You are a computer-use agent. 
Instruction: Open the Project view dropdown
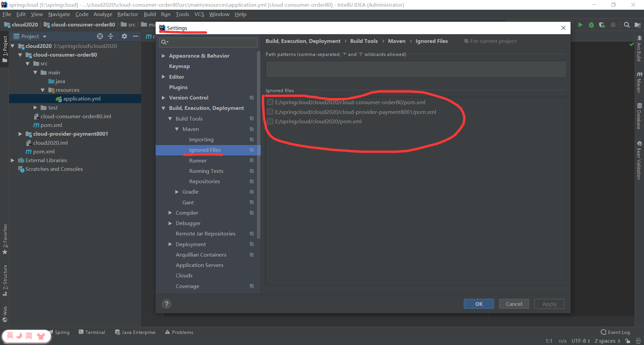pyautogui.click(x=45, y=37)
